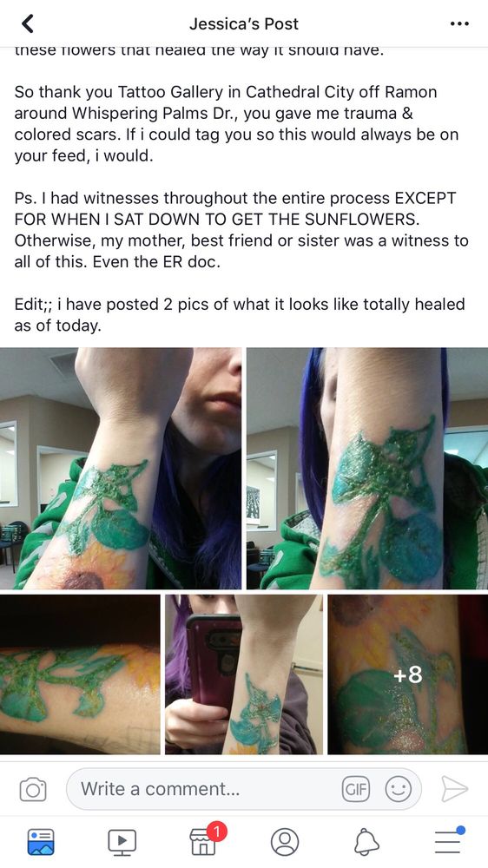488x868 pixels.
Task: Open Marketplace tab with notification badge
Action: (x=204, y=839)
